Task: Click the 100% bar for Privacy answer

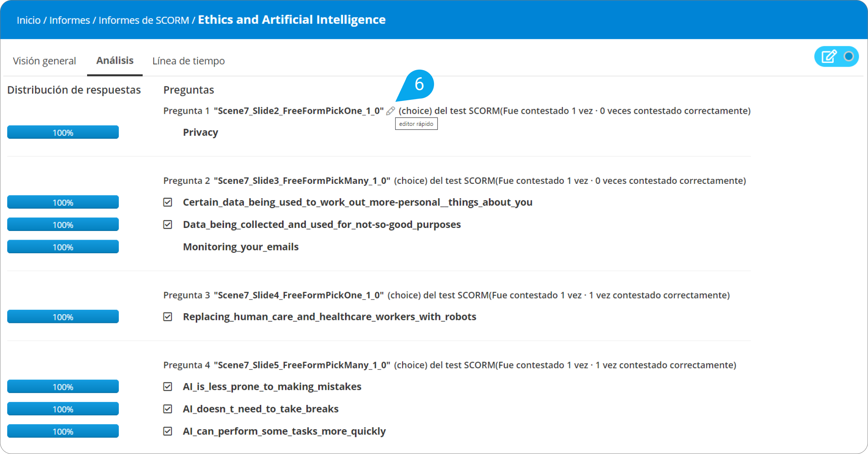Action: tap(63, 132)
